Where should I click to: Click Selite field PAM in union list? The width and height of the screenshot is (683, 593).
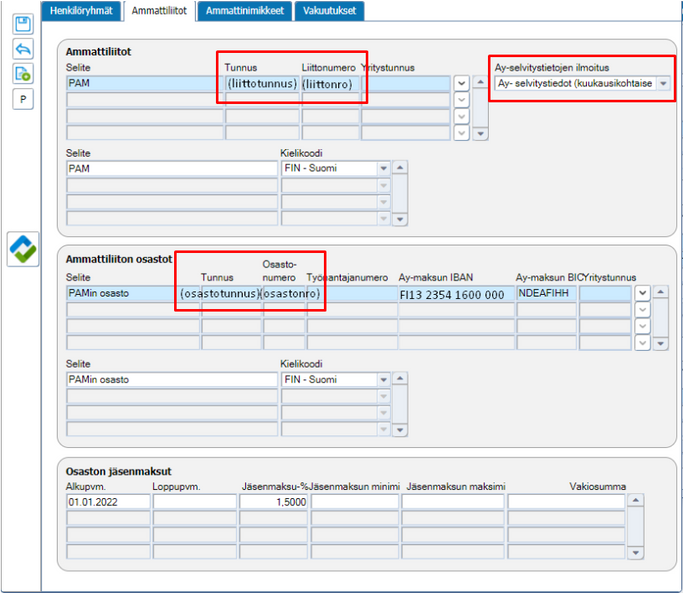click(x=145, y=83)
